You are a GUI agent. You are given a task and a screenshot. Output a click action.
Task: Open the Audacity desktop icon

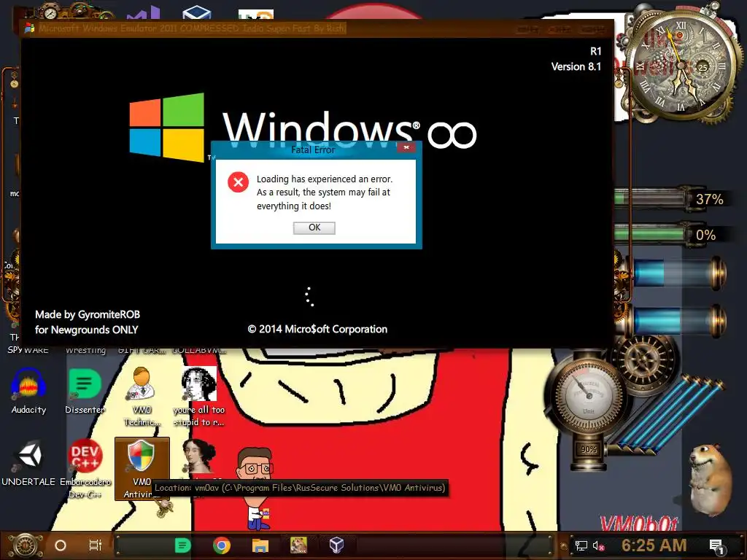[x=28, y=392]
